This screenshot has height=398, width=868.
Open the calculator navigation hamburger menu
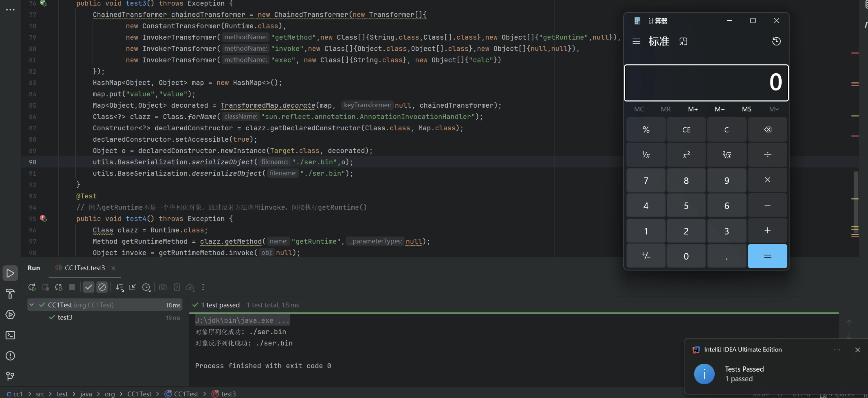(636, 41)
